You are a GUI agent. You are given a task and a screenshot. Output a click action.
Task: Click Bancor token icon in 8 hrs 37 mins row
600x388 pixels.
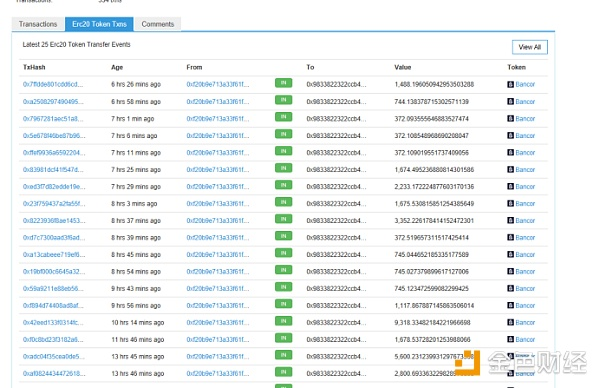tap(510, 220)
